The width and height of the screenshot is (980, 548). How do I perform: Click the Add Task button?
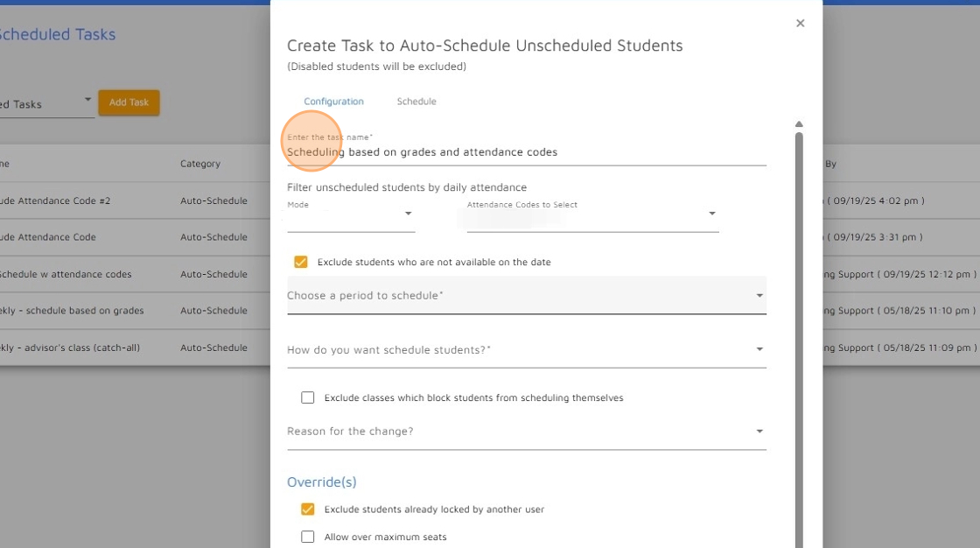(129, 102)
